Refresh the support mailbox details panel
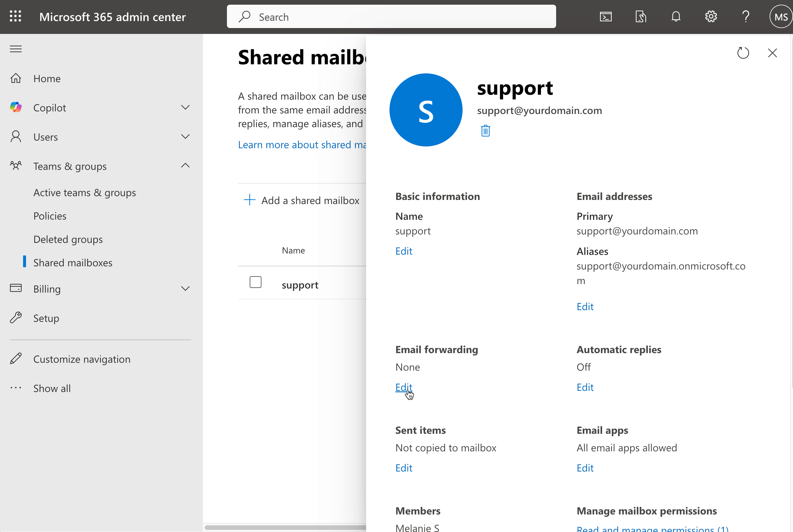This screenshot has height=532, width=793. (x=743, y=53)
